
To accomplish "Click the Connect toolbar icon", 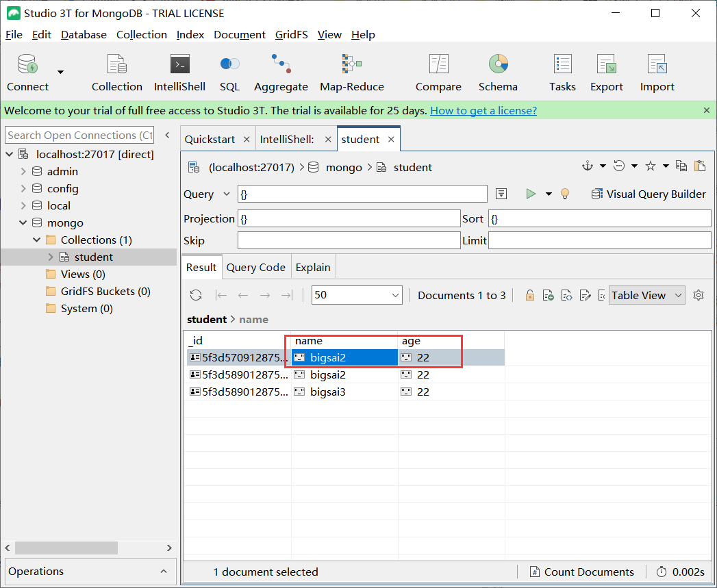I will pos(27,64).
